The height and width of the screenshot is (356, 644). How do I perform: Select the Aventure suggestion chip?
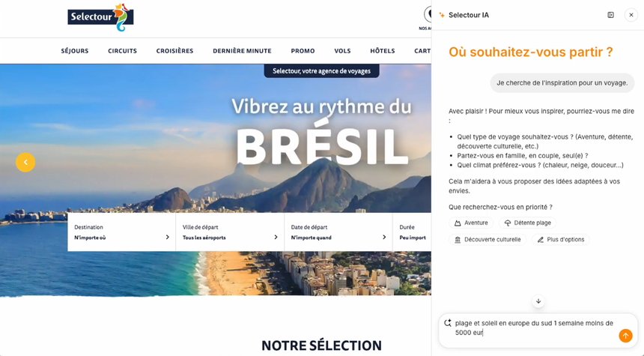pos(471,223)
